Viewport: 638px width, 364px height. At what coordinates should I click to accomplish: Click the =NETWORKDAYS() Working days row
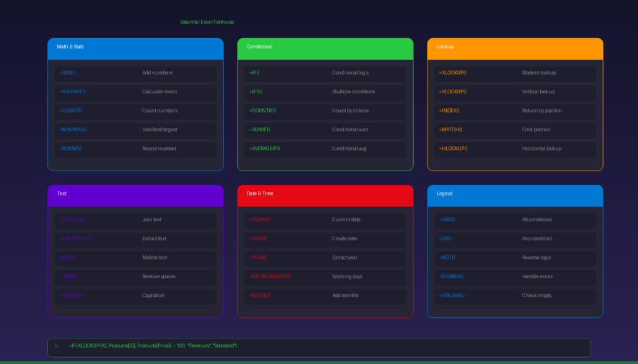(x=325, y=277)
